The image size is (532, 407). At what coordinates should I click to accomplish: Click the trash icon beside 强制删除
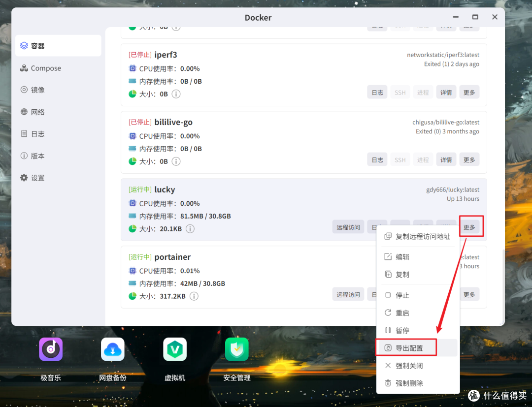tap(388, 383)
